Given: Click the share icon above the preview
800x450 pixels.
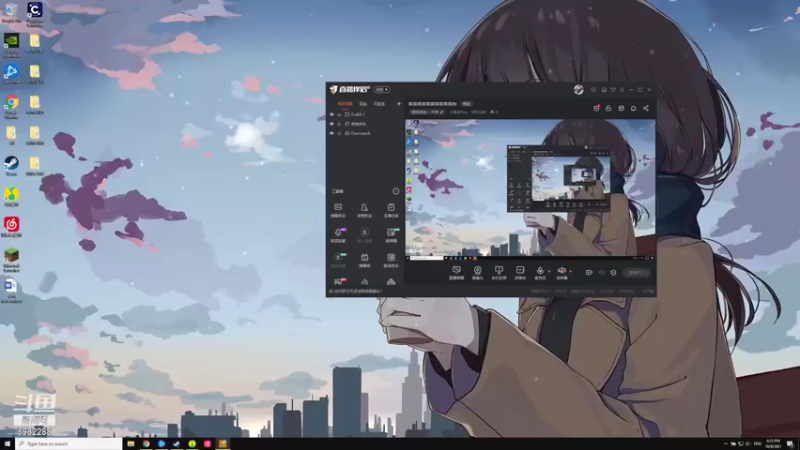Looking at the screenshot, I should [x=646, y=108].
